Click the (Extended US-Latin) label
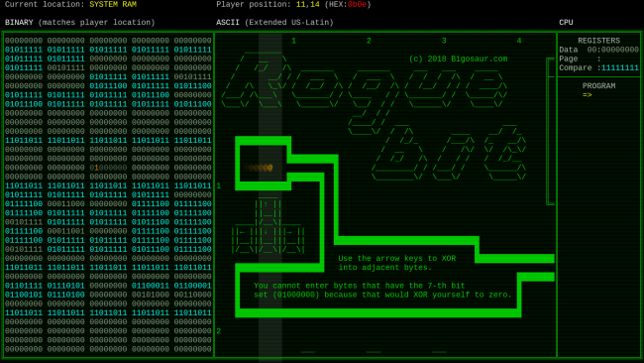The height and width of the screenshot is (363, 644). pos(288,22)
